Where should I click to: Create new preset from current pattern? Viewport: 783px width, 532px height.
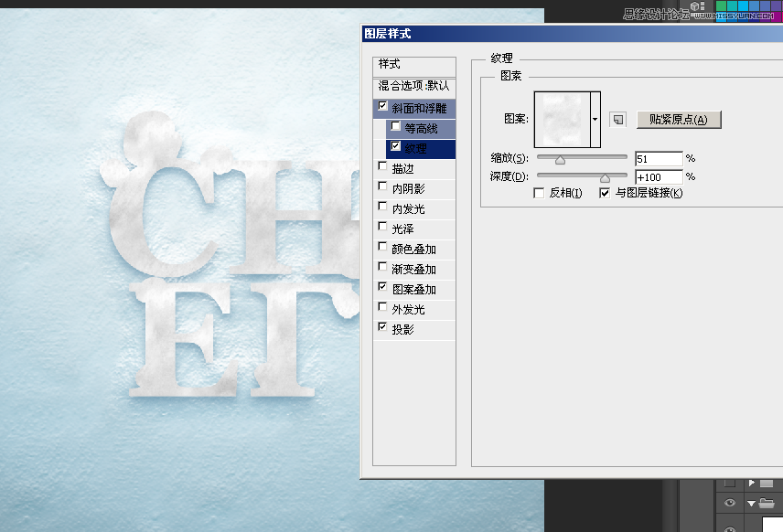[618, 120]
